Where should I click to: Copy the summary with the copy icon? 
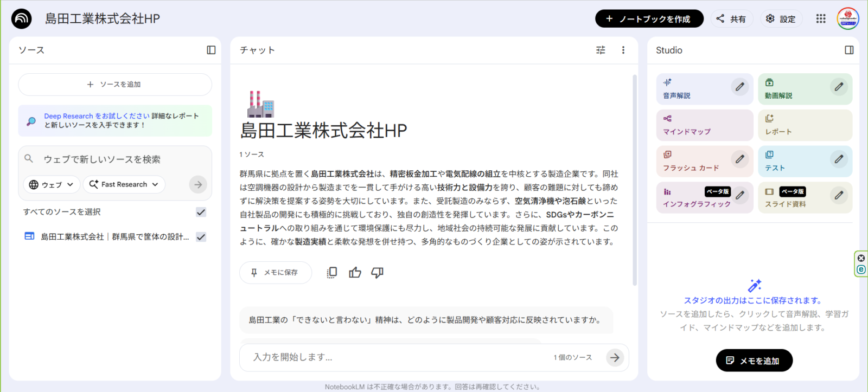pyautogui.click(x=332, y=272)
